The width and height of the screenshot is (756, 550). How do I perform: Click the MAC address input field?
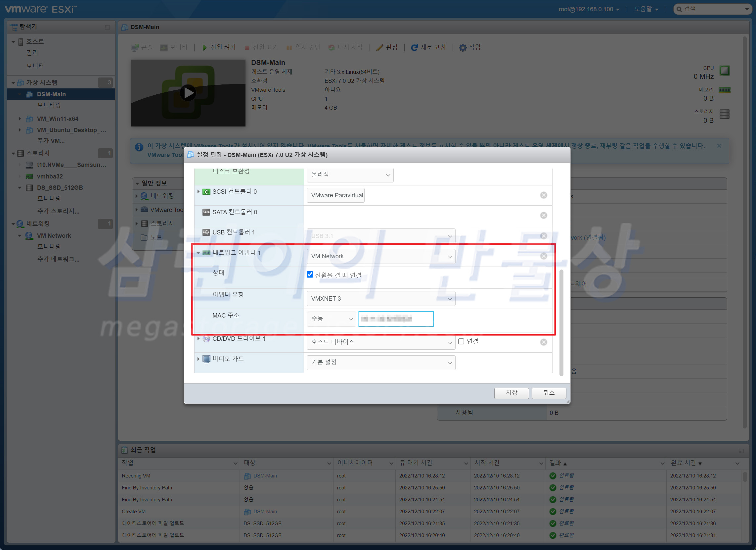(396, 319)
